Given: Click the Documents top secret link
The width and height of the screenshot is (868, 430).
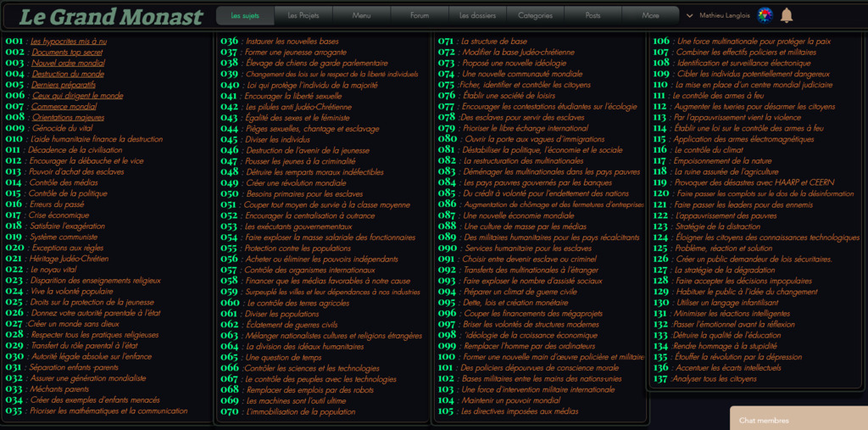Looking at the screenshot, I should (x=67, y=52).
